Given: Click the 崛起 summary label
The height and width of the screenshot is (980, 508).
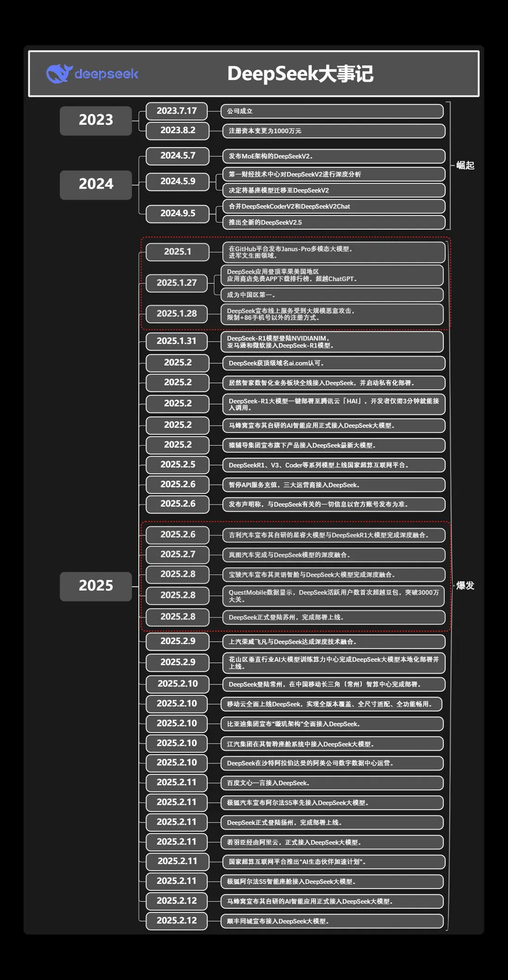Looking at the screenshot, I should 465,165.
